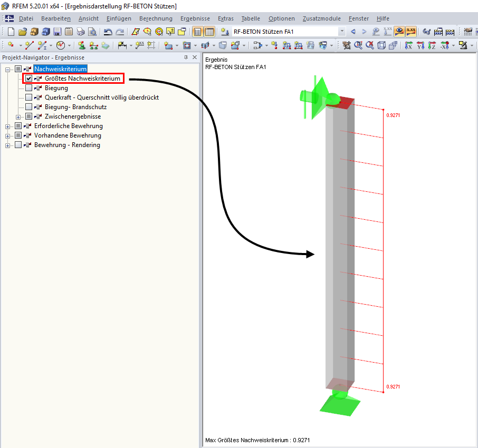Open the Optionen menu
This screenshot has width=478, height=448.
pos(281,18)
